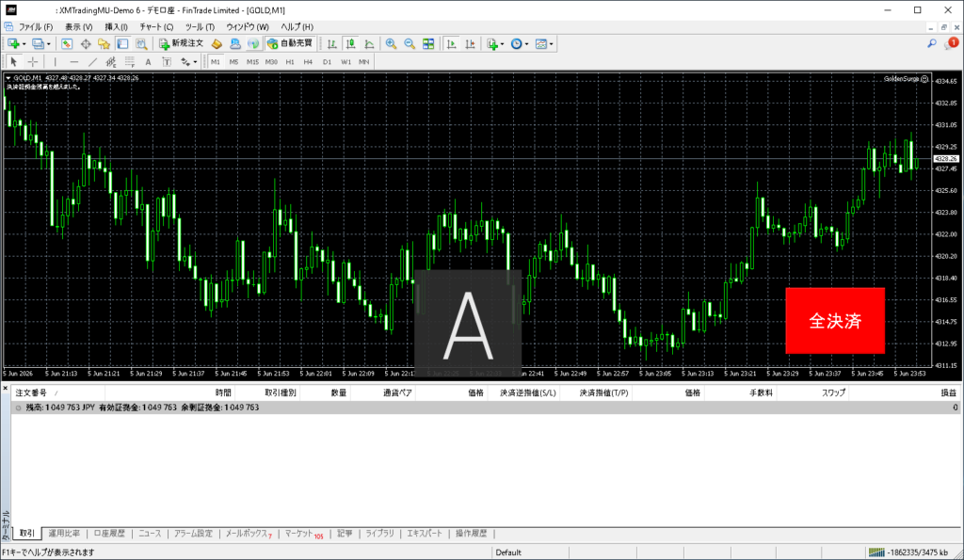Image resolution: width=964 pixels, height=560 pixels.
Task: Switch to the メールボックス tab
Action: pyautogui.click(x=249, y=534)
